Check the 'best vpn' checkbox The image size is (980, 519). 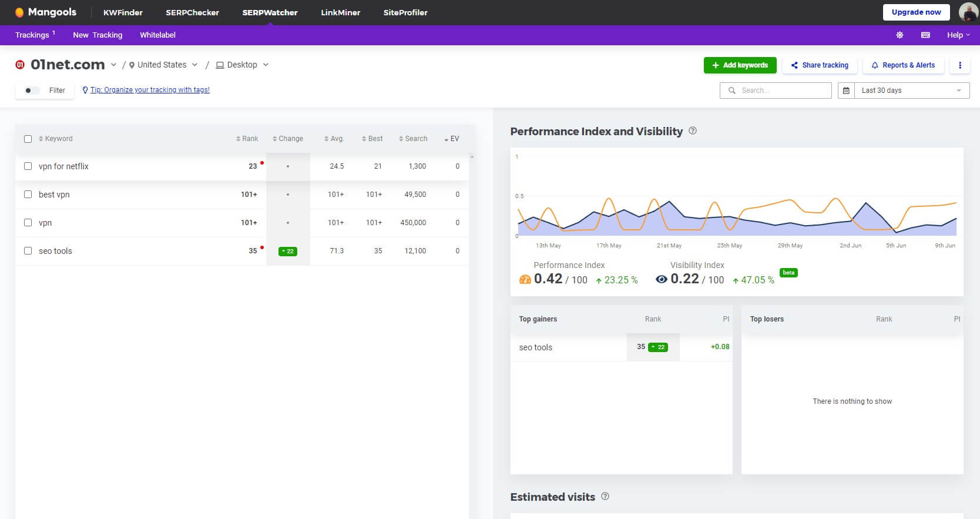[28, 195]
